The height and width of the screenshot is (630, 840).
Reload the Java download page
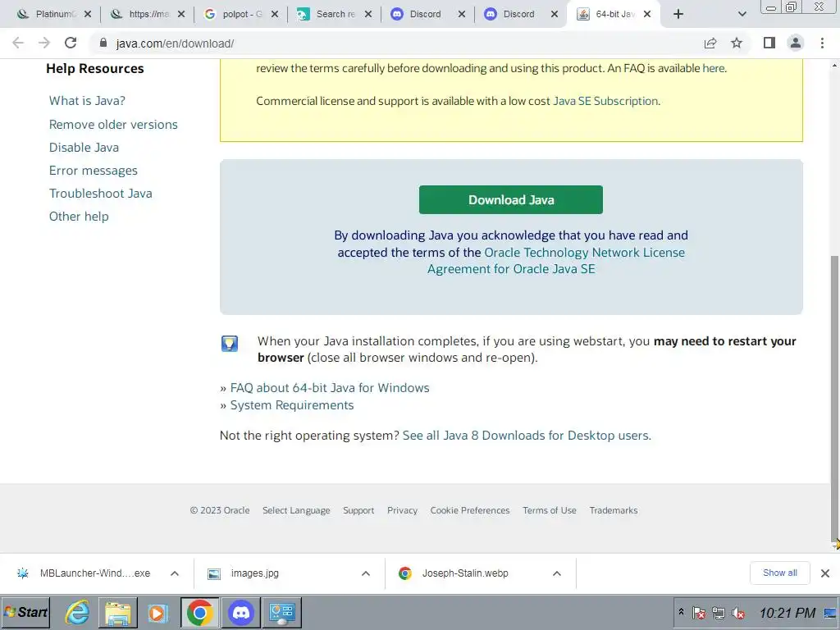coord(71,43)
